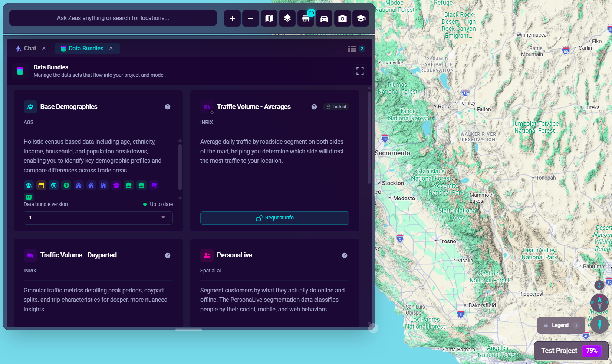612x364 pixels.
Task: Open the layers stack toolbar icon
Action: (x=287, y=18)
